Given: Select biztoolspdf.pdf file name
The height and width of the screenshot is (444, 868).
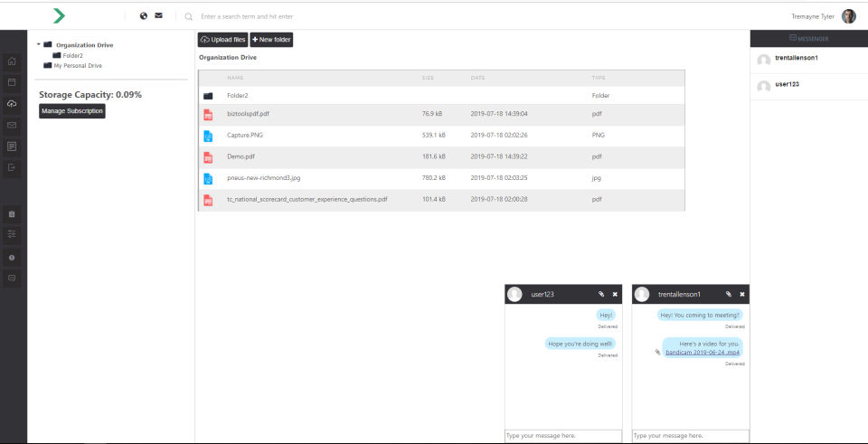Looking at the screenshot, I should pyautogui.click(x=248, y=114).
